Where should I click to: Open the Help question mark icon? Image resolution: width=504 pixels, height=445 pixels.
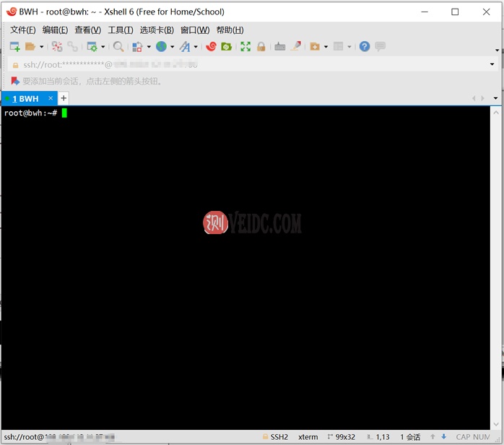tap(365, 47)
